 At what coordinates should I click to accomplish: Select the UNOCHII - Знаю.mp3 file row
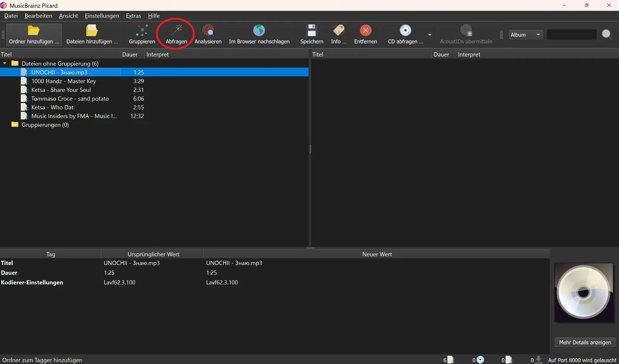(154, 72)
